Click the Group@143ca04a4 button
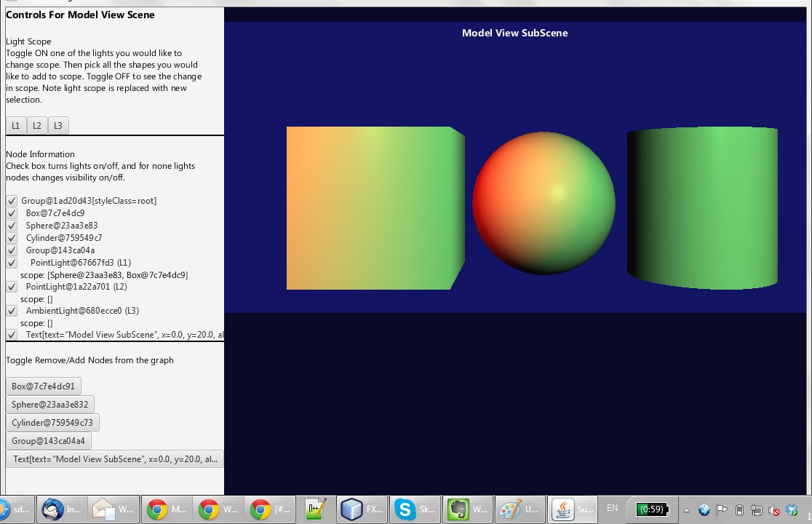This screenshot has height=524, width=812. coord(49,441)
